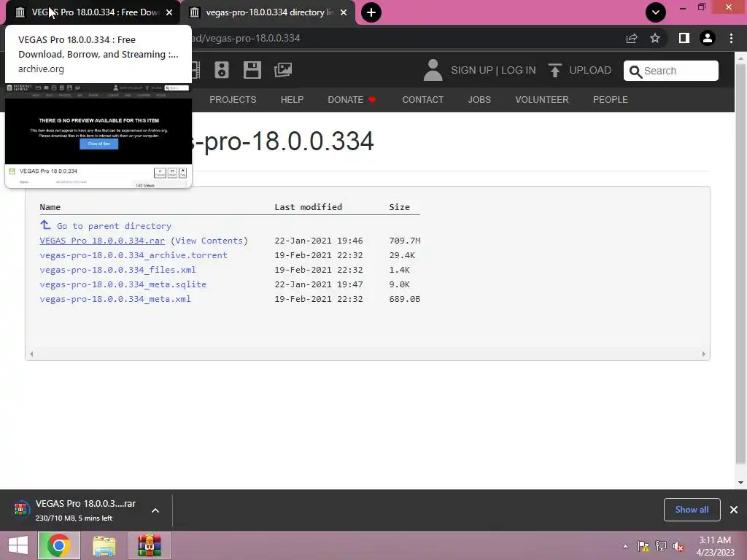The image size is (747, 560).
Task: Click the Action Center flag tray icon
Action: pyautogui.click(x=643, y=546)
